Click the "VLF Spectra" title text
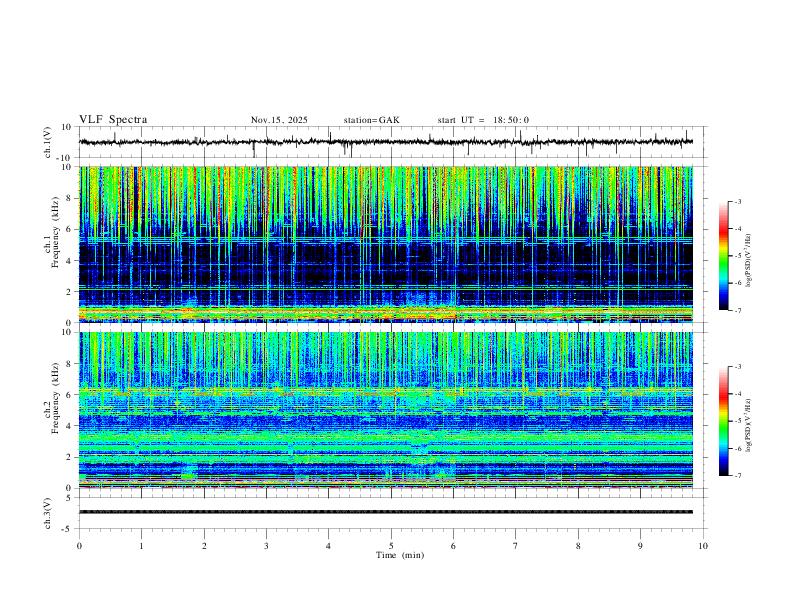The width and height of the screenshot is (792, 612). coord(113,120)
